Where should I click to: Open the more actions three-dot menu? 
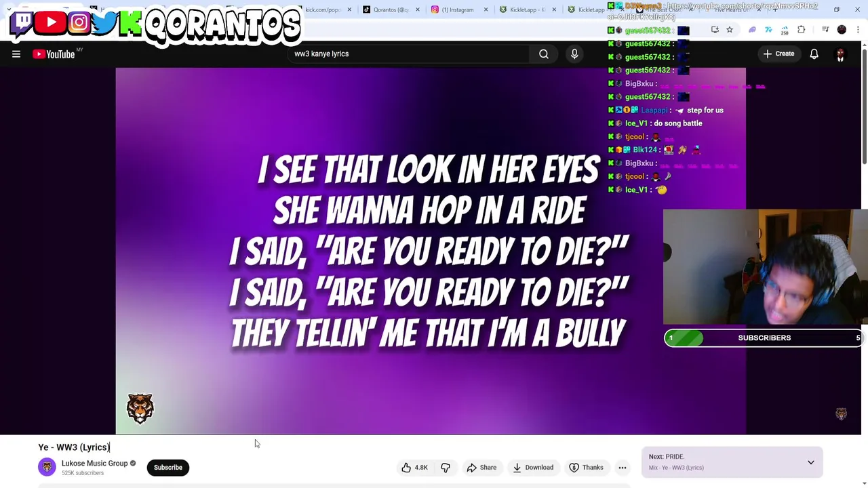(x=622, y=467)
